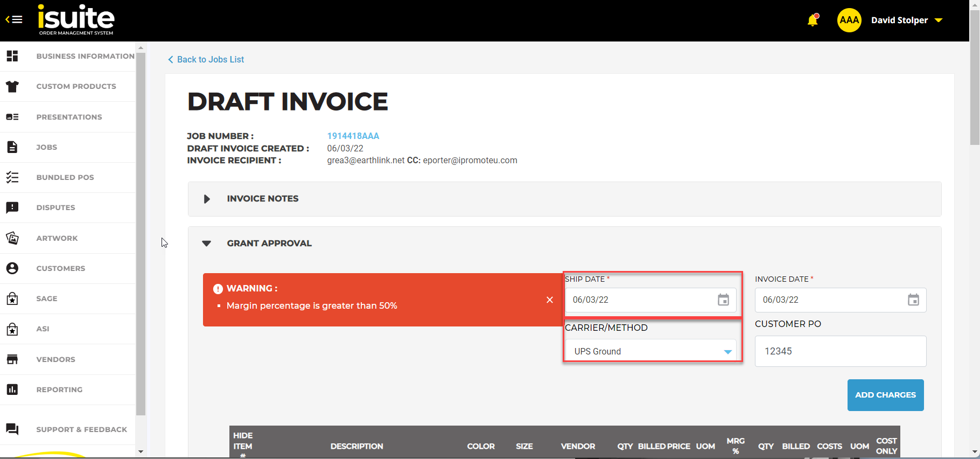Click the sidebar scroll up arrow
This screenshot has height=459, width=980.
(141, 47)
